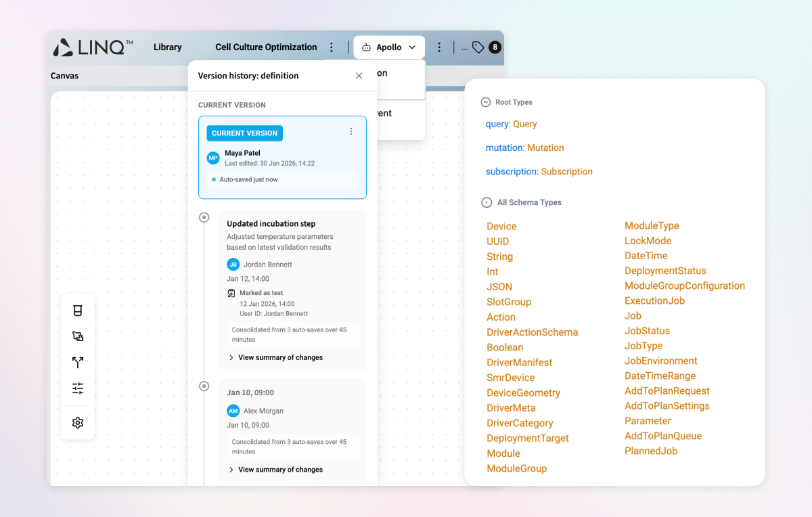Click the Boolean schema type
Viewport: 812px width, 517px height.
[505, 347]
